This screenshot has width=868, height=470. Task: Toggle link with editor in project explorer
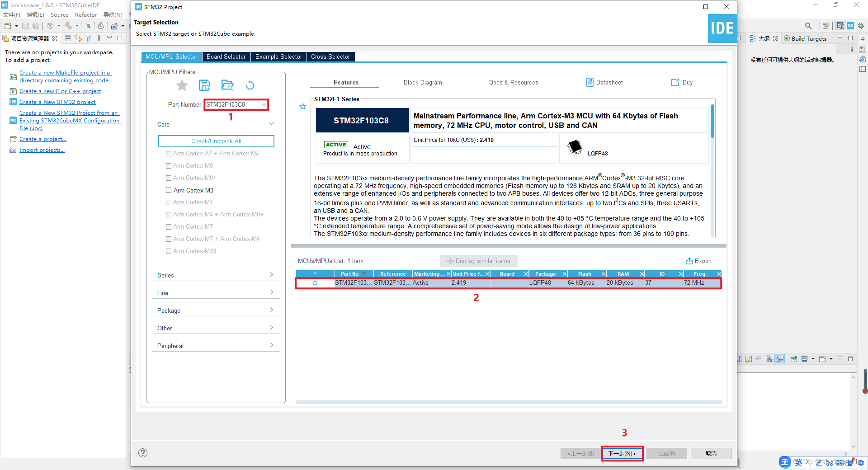[x=78, y=38]
